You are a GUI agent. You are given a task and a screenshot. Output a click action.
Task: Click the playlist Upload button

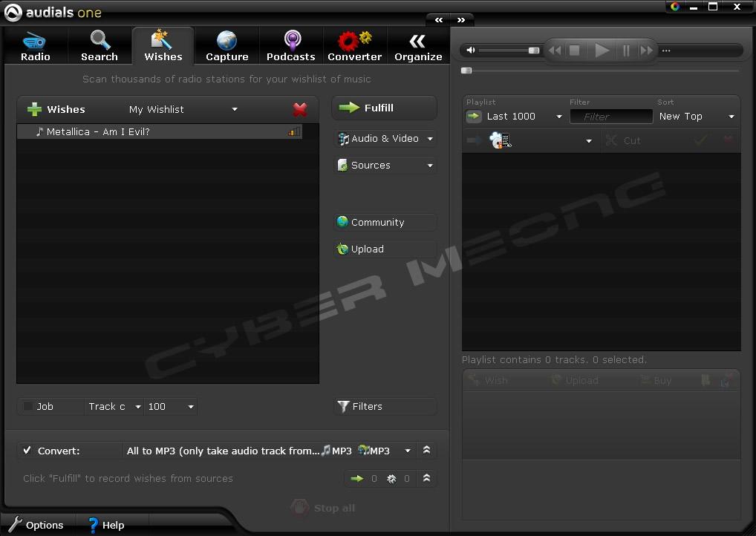click(x=575, y=380)
